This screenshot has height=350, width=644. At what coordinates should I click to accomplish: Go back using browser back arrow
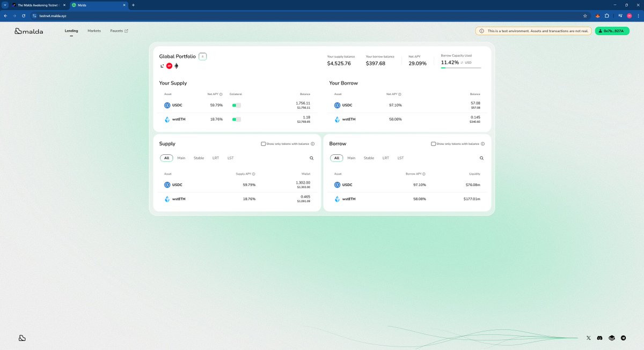[5, 16]
